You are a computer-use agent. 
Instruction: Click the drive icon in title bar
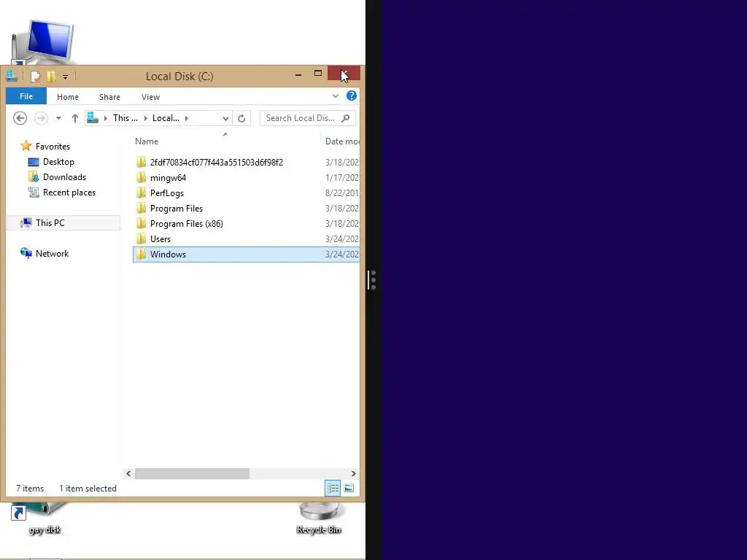click(12, 76)
